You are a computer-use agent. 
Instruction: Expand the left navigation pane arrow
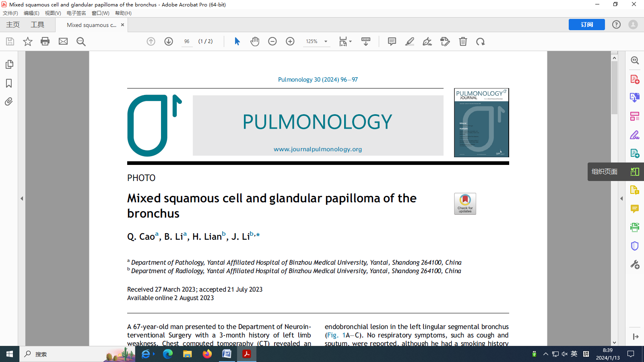click(x=22, y=198)
